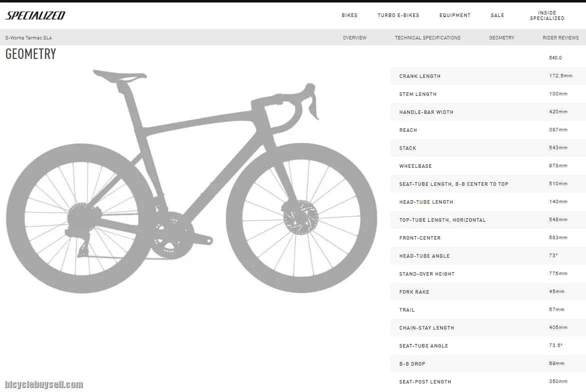Screen dimensions: 586x392
Task: Click the Specialized logo
Action: pyautogui.click(x=35, y=15)
